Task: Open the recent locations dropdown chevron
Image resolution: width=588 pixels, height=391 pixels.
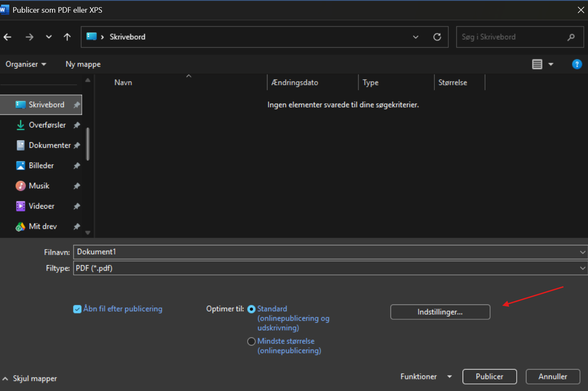Action: [x=49, y=37]
